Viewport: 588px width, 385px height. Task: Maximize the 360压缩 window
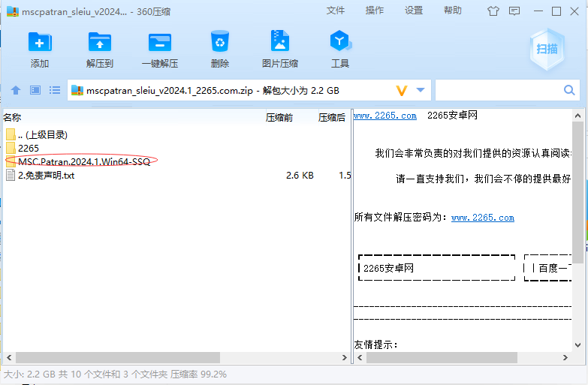point(556,11)
